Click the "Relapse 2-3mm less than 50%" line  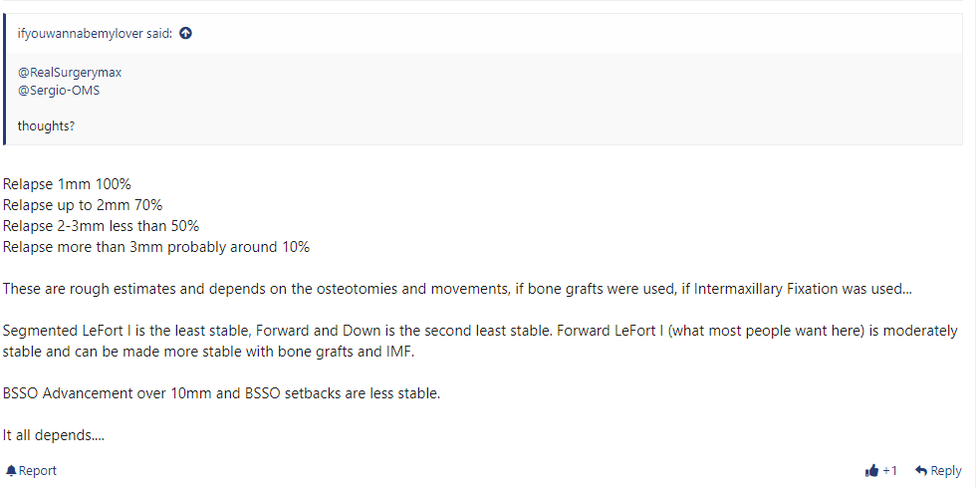tap(101, 225)
